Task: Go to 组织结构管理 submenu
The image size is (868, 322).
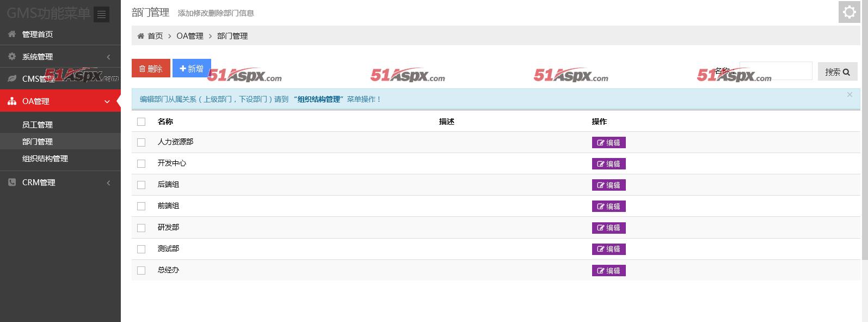Action: tap(60, 159)
